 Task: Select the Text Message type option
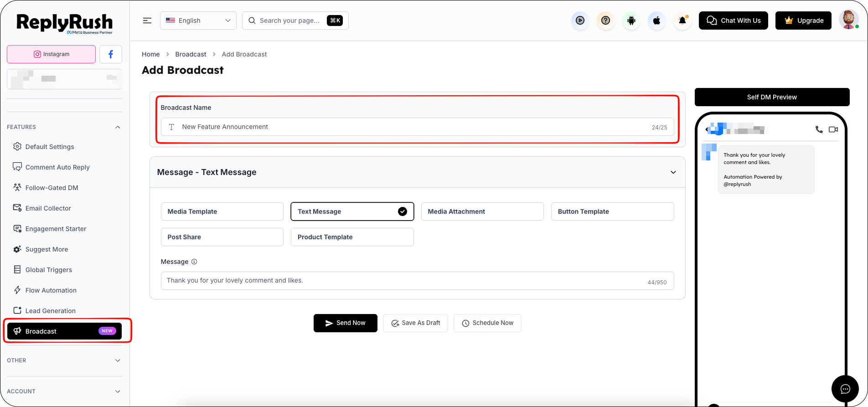(352, 211)
